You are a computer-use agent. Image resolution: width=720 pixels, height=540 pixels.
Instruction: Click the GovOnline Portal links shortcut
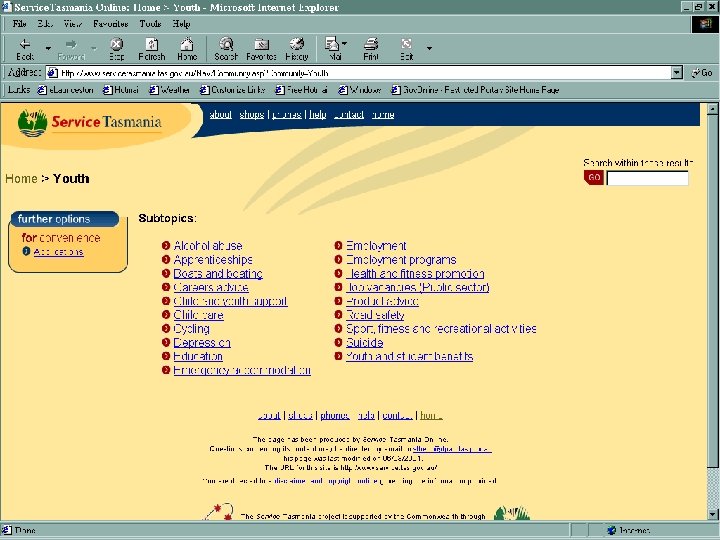click(x=475, y=90)
